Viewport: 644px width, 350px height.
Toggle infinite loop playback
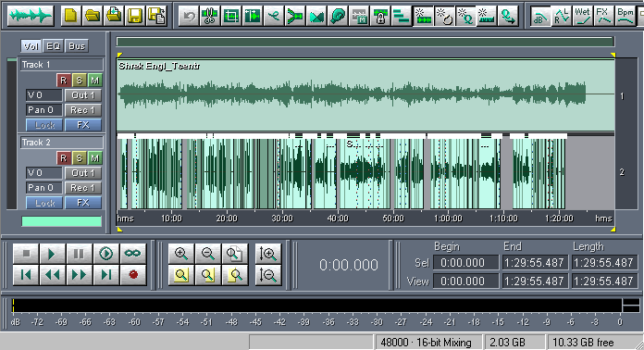pyautogui.click(x=132, y=254)
